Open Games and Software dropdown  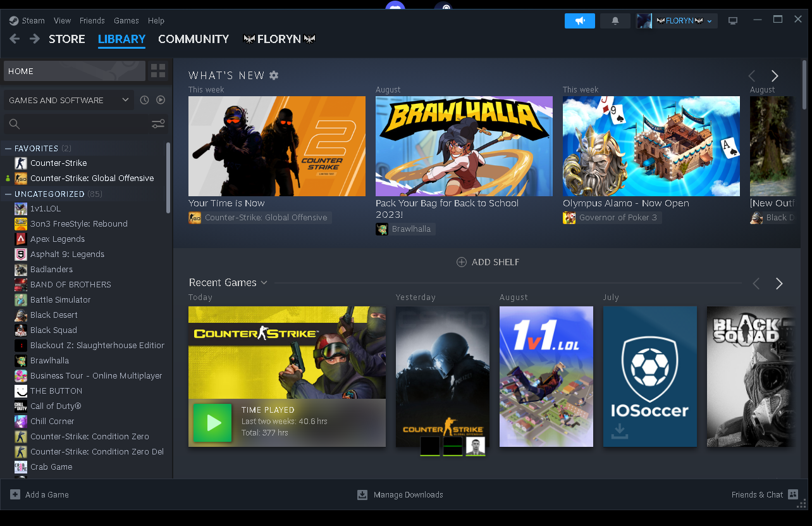pyautogui.click(x=68, y=100)
